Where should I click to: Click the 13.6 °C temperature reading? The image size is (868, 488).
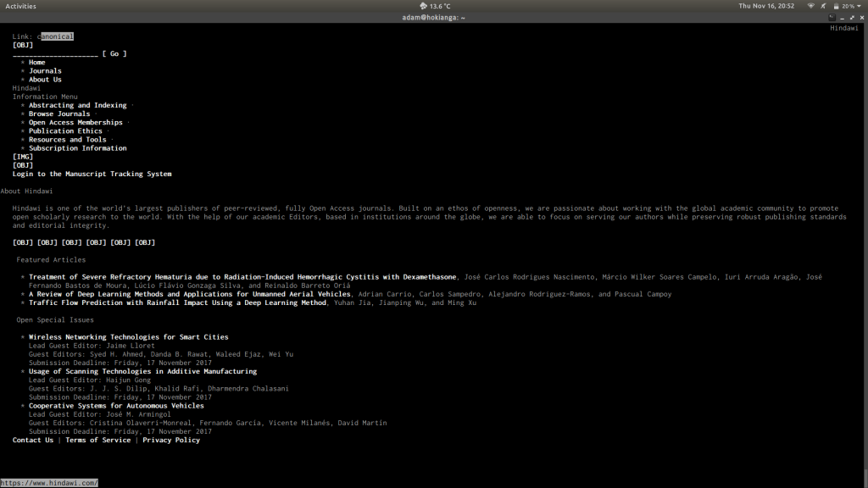click(440, 6)
